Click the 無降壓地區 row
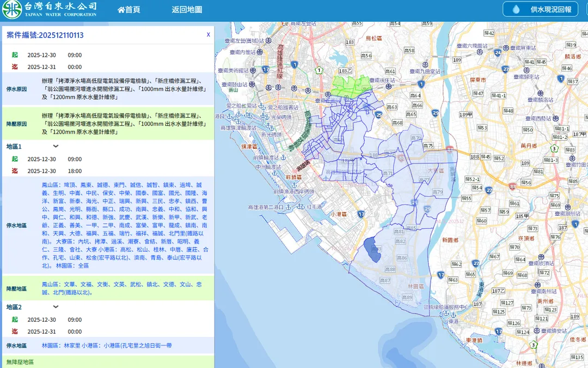Screen dimensions: 588x368 tap(108, 362)
